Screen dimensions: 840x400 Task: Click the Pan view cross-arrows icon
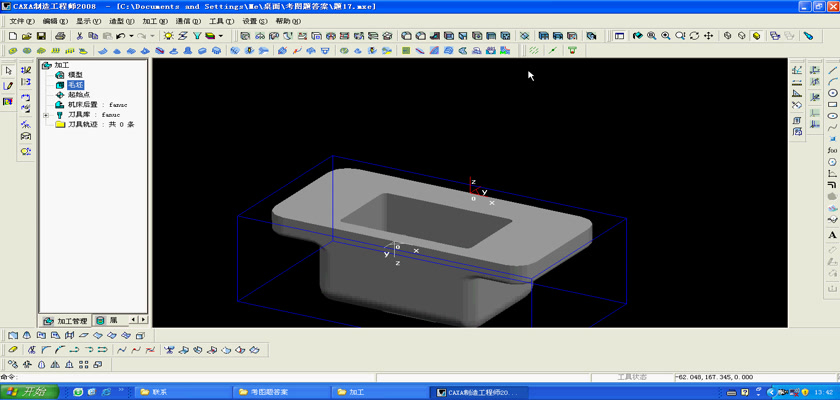(x=708, y=36)
